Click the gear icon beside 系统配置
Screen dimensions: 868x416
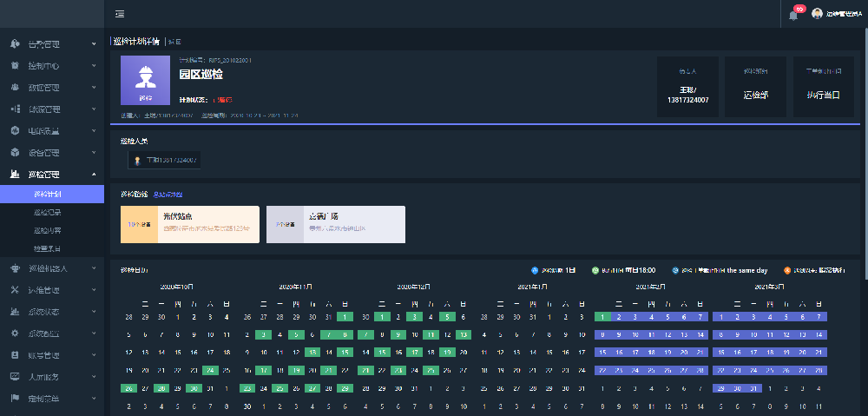click(15, 333)
